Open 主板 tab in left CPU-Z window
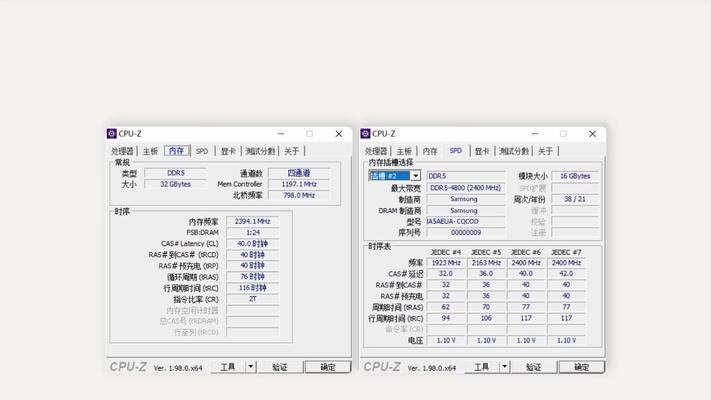Viewport: 711px width, 400px height. pos(150,151)
